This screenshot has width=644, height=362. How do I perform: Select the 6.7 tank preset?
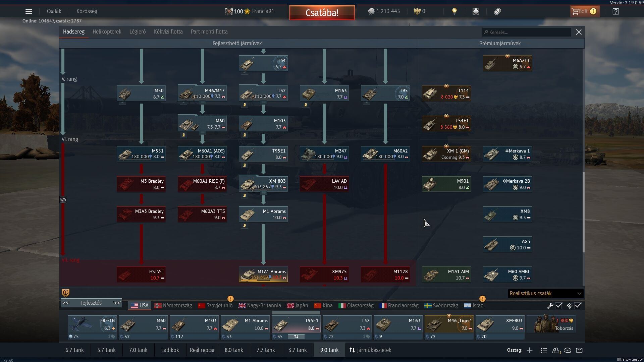[x=74, y=350]
